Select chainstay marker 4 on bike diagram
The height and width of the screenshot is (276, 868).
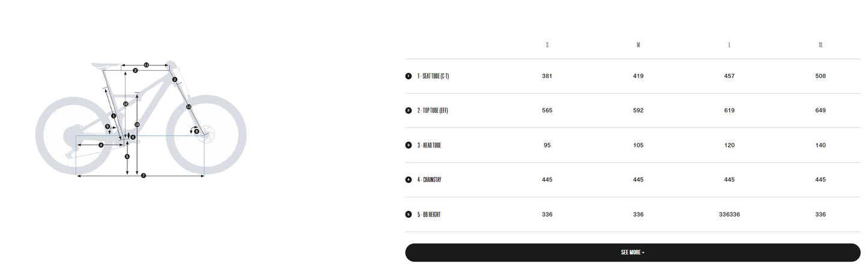(101, 145)
